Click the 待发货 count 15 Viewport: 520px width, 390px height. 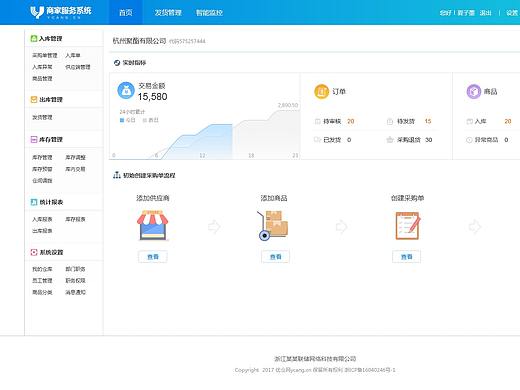click(428, 121)
